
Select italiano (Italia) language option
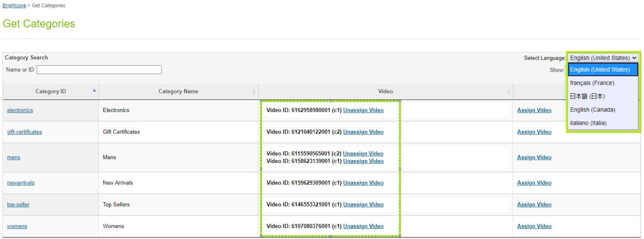click(x=588, y=123)
